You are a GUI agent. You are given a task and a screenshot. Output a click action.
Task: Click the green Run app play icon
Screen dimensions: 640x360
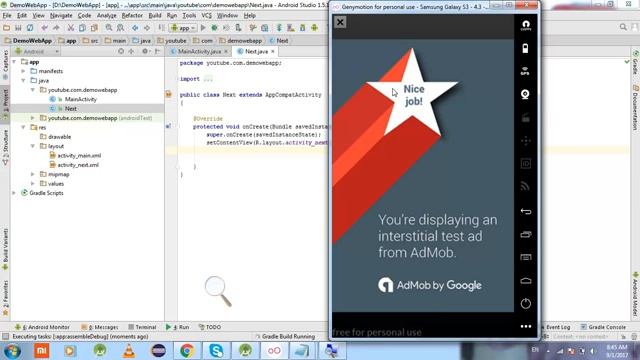pyautogui.click(x=203, y=28)
